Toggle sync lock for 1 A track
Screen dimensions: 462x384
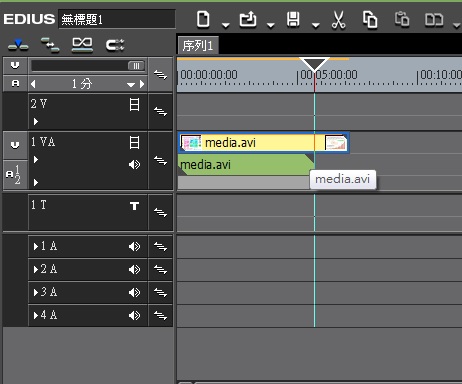point(160,246)
